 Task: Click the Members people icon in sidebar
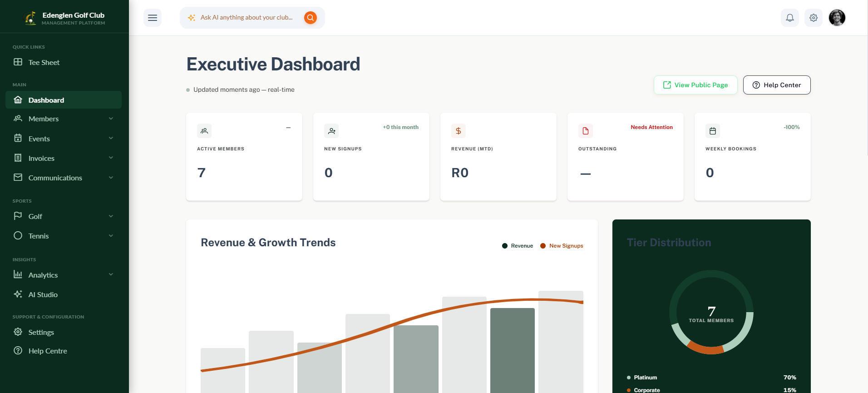18,119
